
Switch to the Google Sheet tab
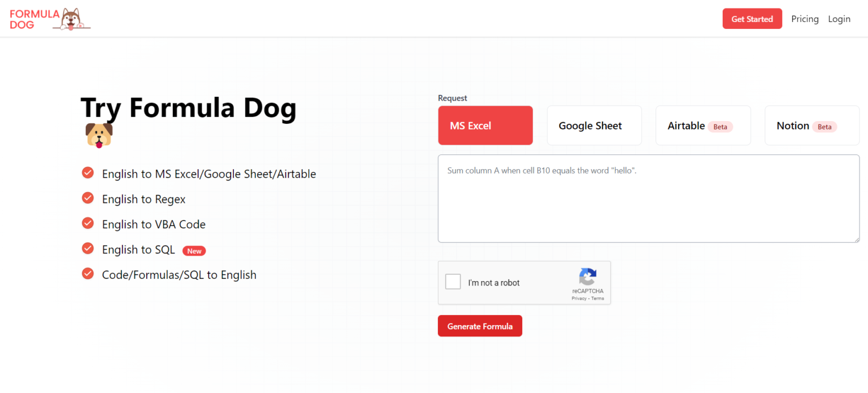[x=594, y=126]
